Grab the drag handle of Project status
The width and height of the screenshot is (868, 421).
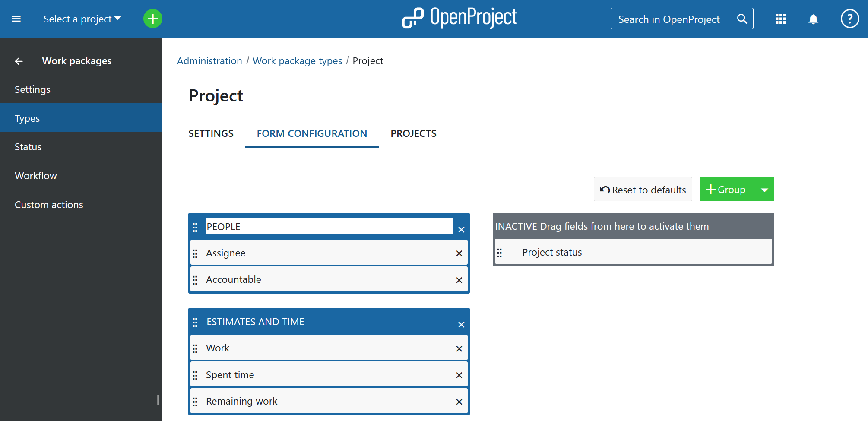pos(500,253)
